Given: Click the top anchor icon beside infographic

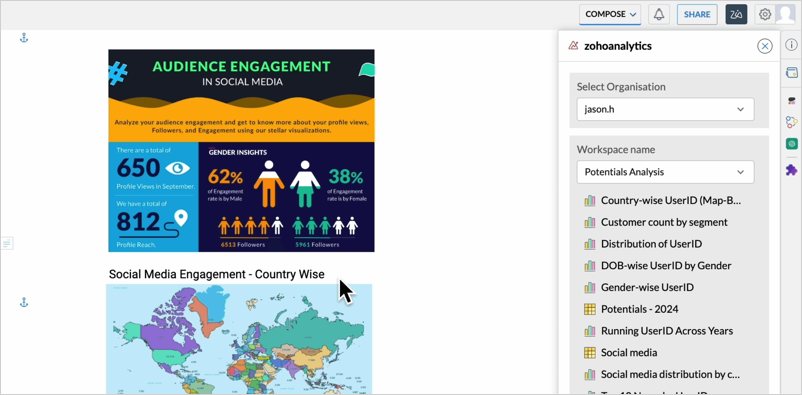Looking at the screenshot, I should point(24,37).
